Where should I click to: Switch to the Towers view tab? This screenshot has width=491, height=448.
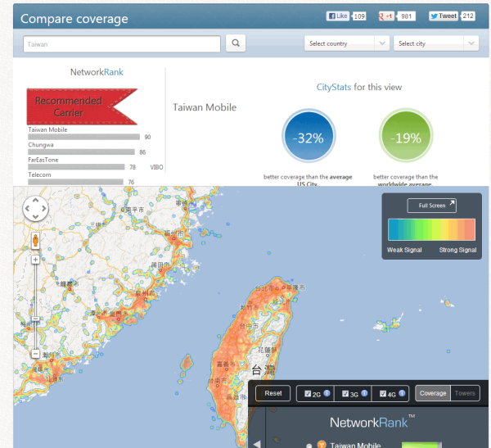465,393
